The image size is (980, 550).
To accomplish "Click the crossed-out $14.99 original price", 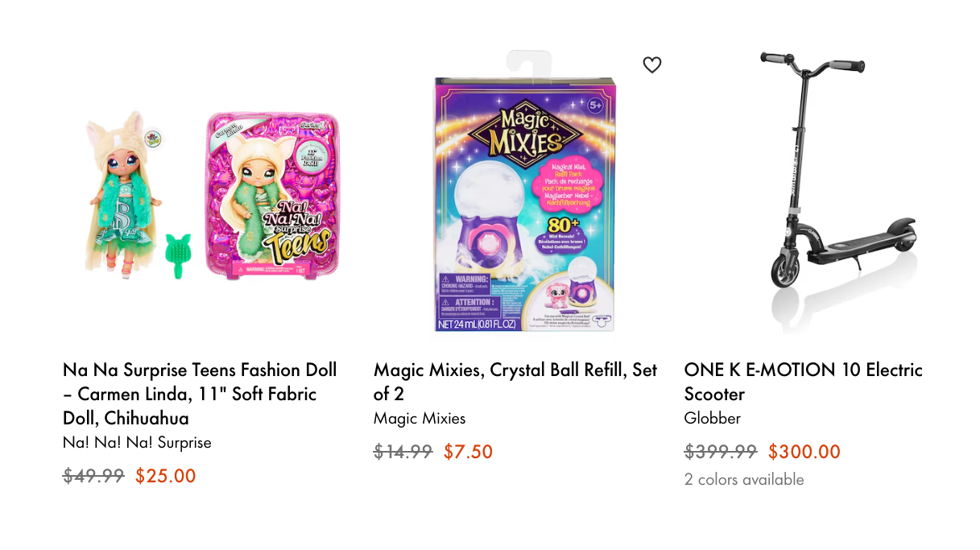I will pyautogui.click(x=403, y=452).
